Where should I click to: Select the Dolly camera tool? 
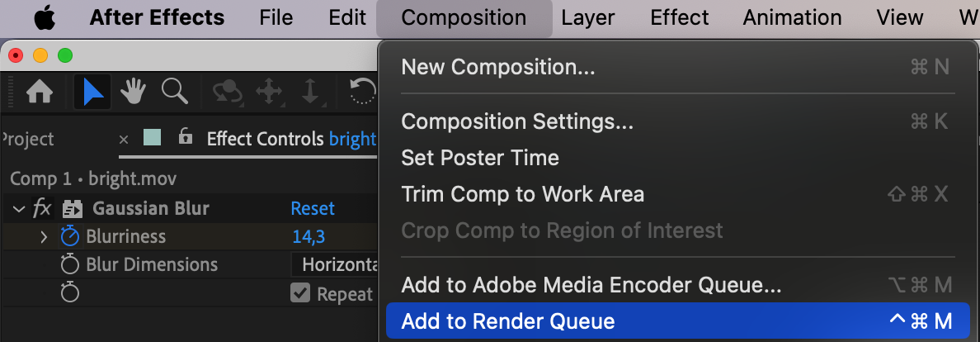point(311,93)
